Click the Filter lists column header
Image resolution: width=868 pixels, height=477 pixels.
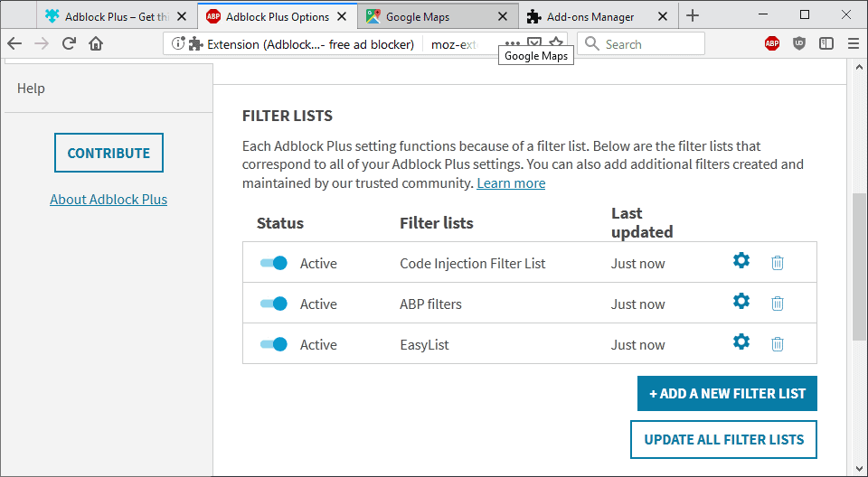437,223
